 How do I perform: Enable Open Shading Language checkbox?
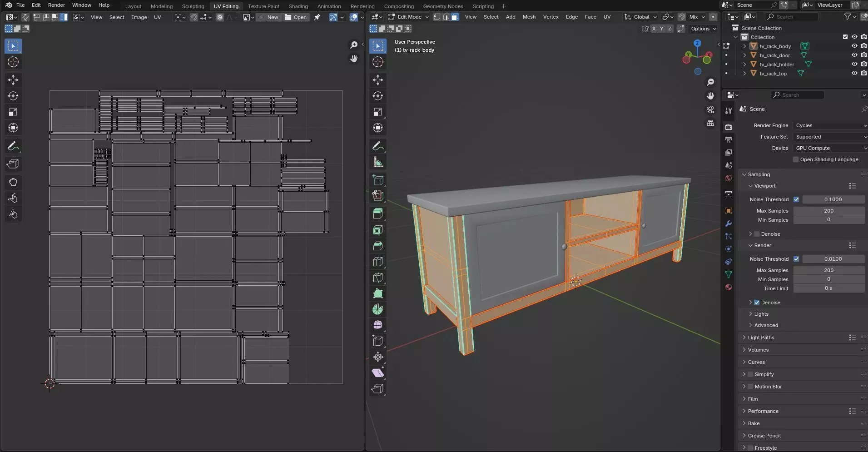pyautogui.click(x=796, y=159)
